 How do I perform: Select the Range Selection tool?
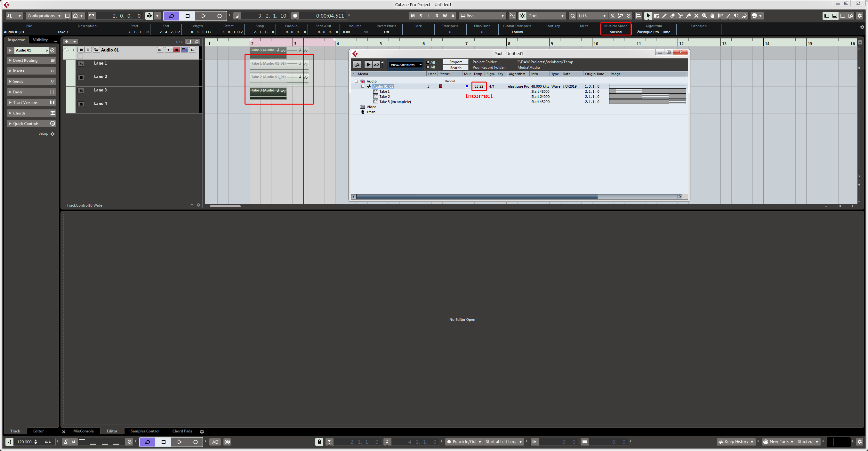[x=656, y=16]
